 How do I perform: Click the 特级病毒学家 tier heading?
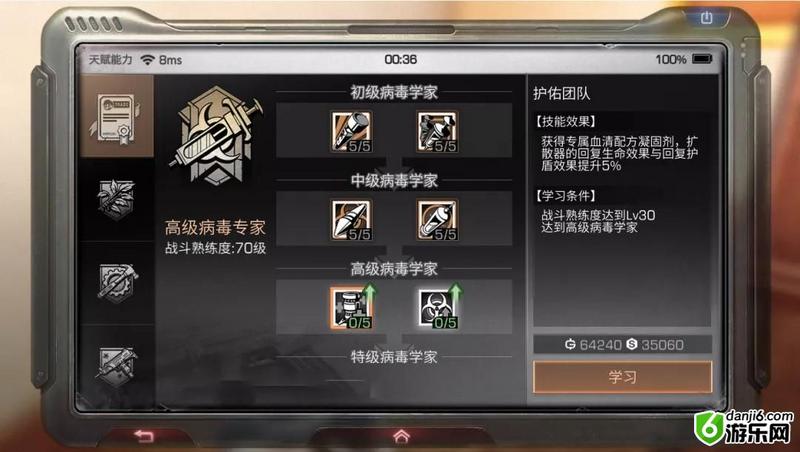coord(394,357)
